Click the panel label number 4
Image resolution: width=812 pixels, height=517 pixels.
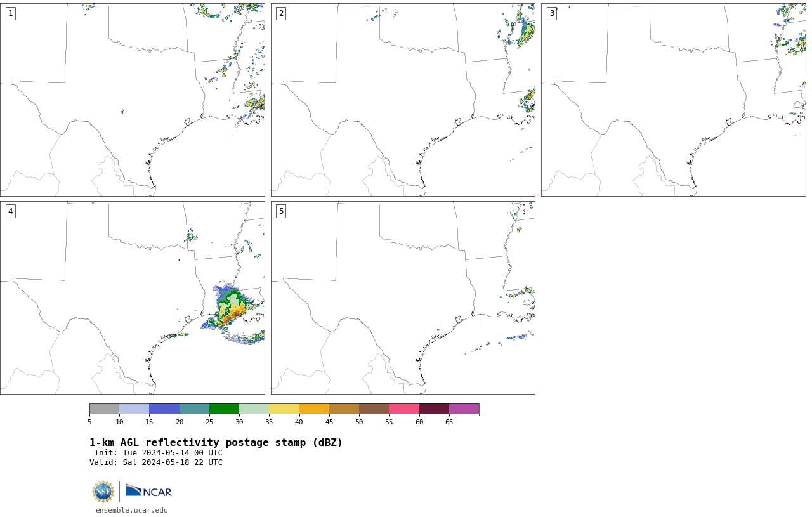click(10, 211)
